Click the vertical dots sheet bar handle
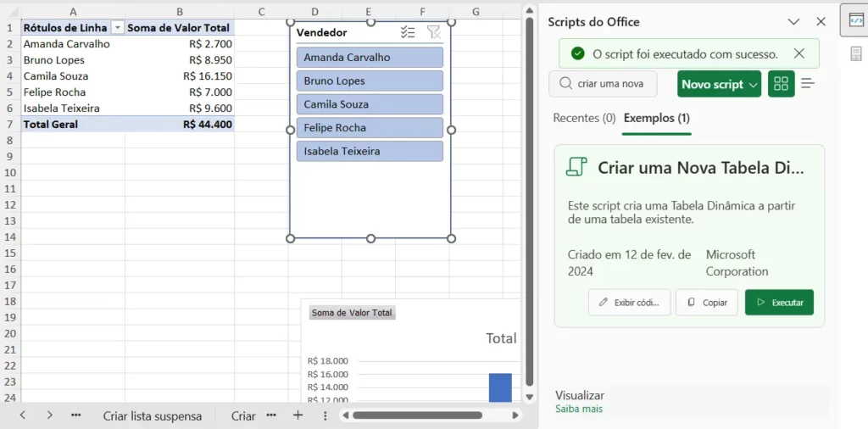868x429 pixels. 325,415
